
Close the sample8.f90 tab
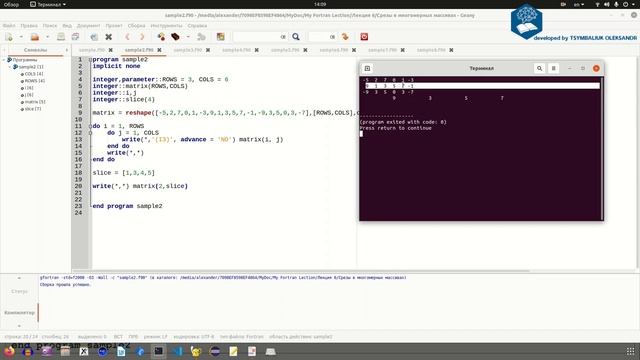tap(451, 50)
